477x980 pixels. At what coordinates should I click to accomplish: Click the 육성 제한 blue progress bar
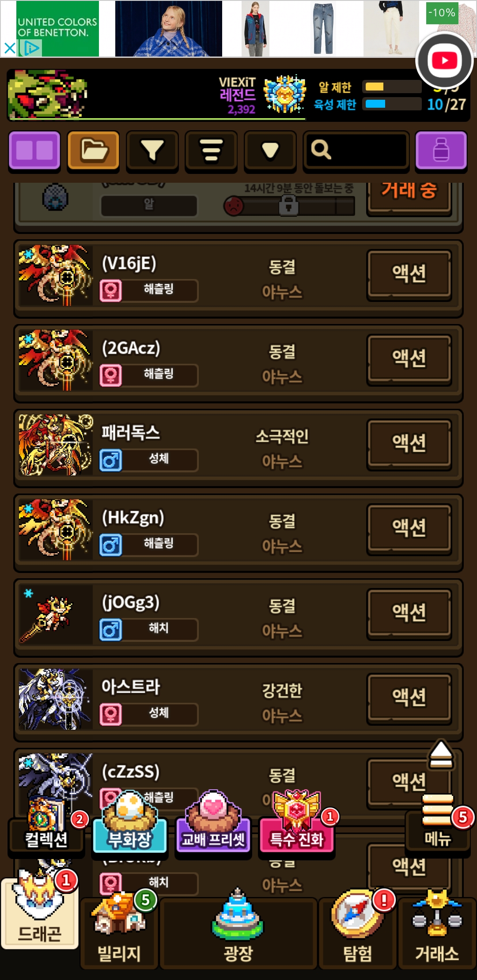click(392, 104)
